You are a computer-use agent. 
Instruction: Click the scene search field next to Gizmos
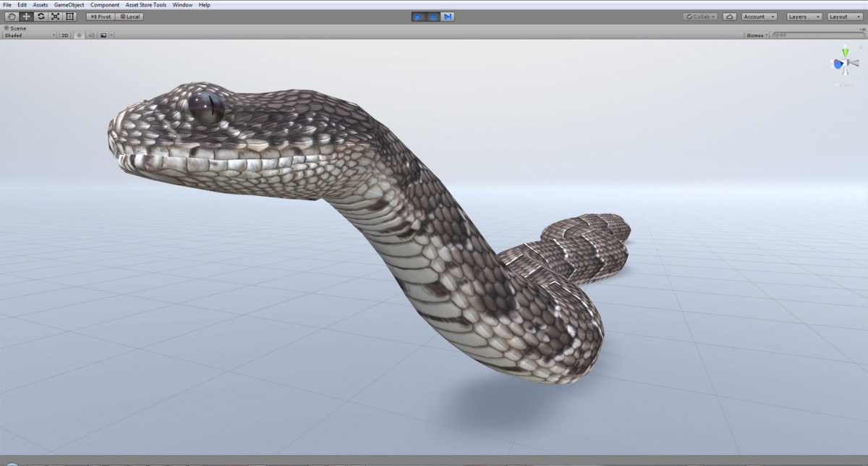pyautogui.click(x=817, y=34)
